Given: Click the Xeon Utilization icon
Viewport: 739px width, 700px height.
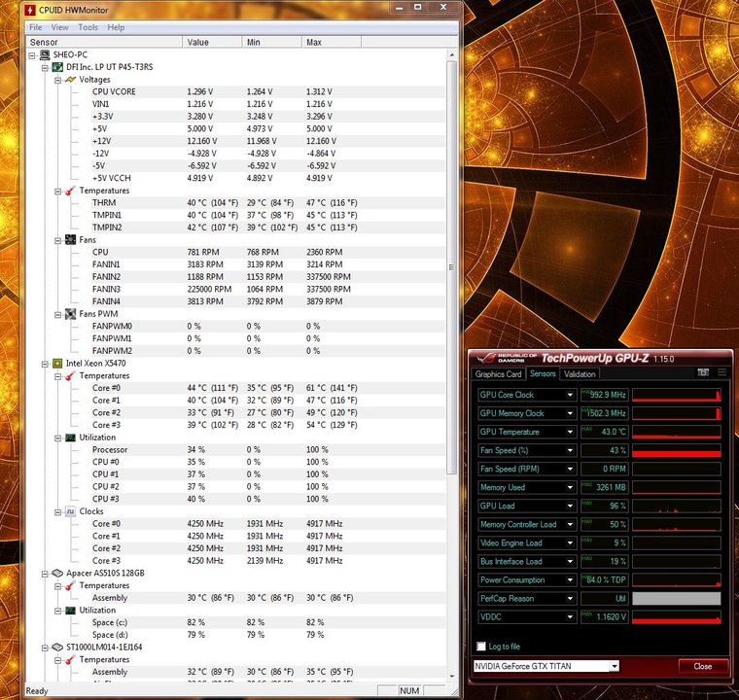Looking at the screenshot, I should pos(70,437).
